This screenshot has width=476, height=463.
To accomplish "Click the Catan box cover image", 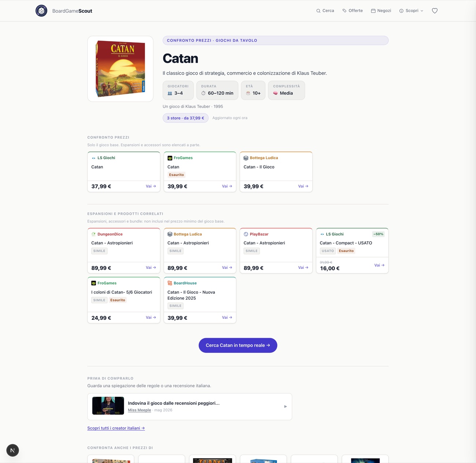I will coord(120,69).
